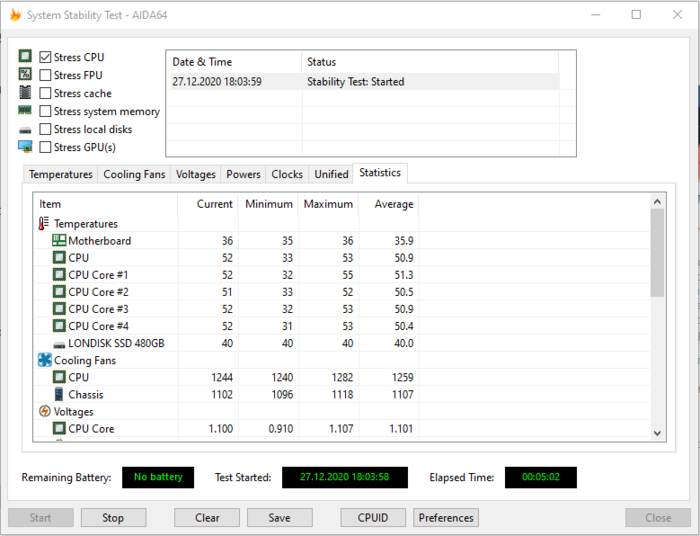Click the Status log column header
Image resolution: width=700 pixels, height=536 pixels.
pos(430,62)
